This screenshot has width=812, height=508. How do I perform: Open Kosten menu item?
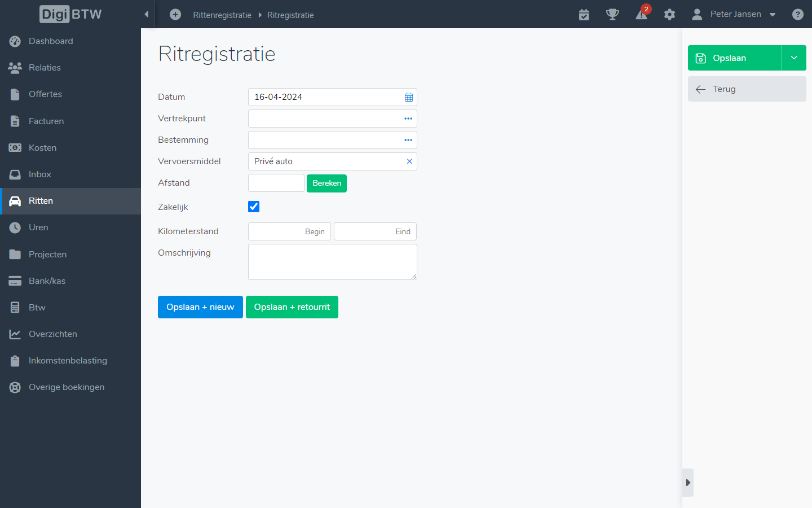(70, 147)
